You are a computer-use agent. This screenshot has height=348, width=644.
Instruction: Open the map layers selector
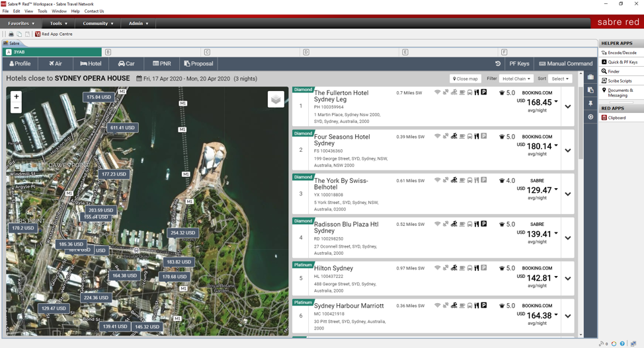276,99
